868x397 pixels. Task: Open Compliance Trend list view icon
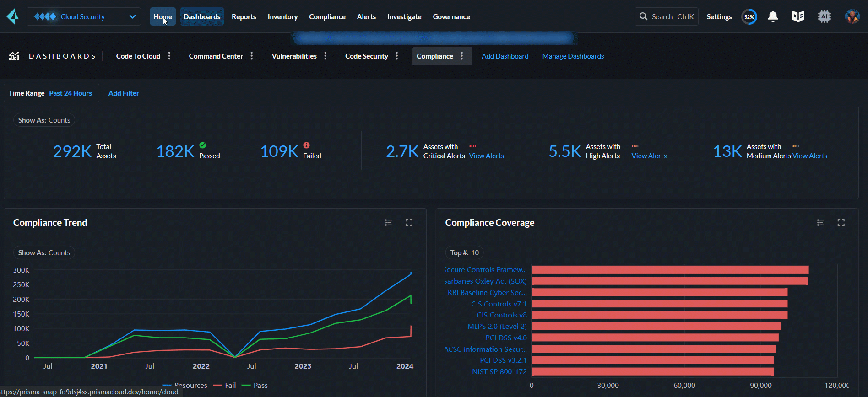(x=388, y=223)
